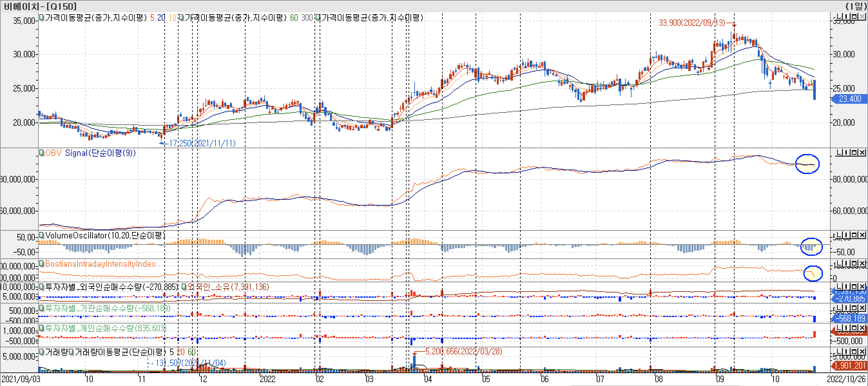This screenshot has width=868, height=386.
Task: Click the L button on price chart panel
Action: tap(839, 16)
